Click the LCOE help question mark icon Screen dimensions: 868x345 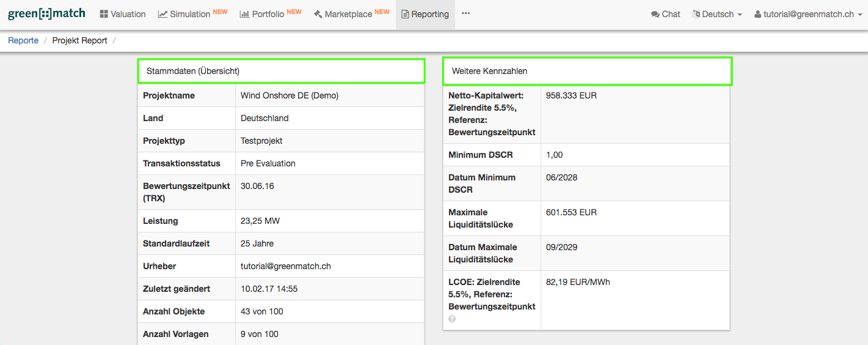452,319
